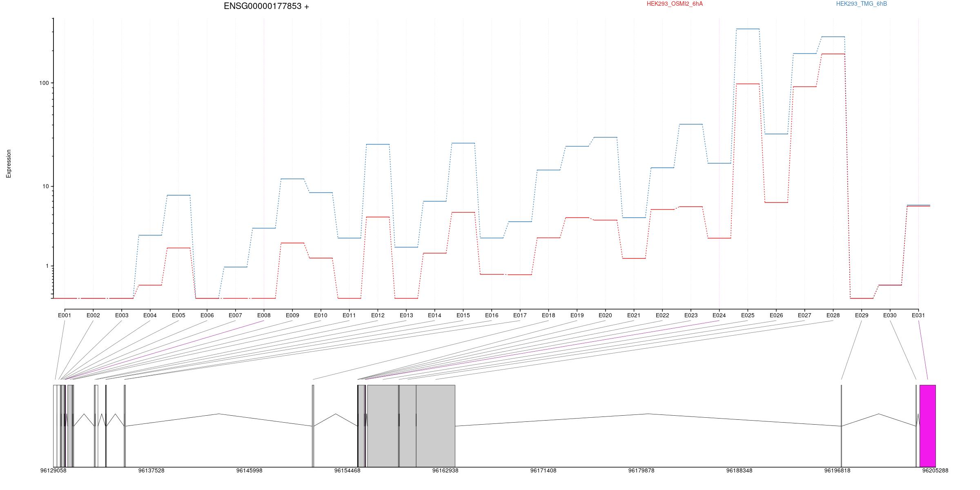
Task: Click exon label E025
Action: click(748, 315)
